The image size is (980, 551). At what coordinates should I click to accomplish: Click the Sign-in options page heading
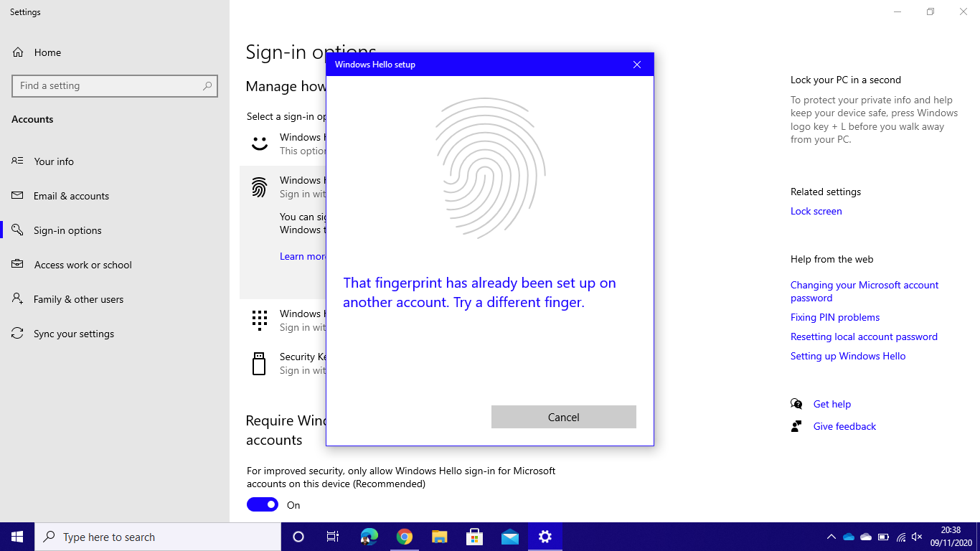311,52
